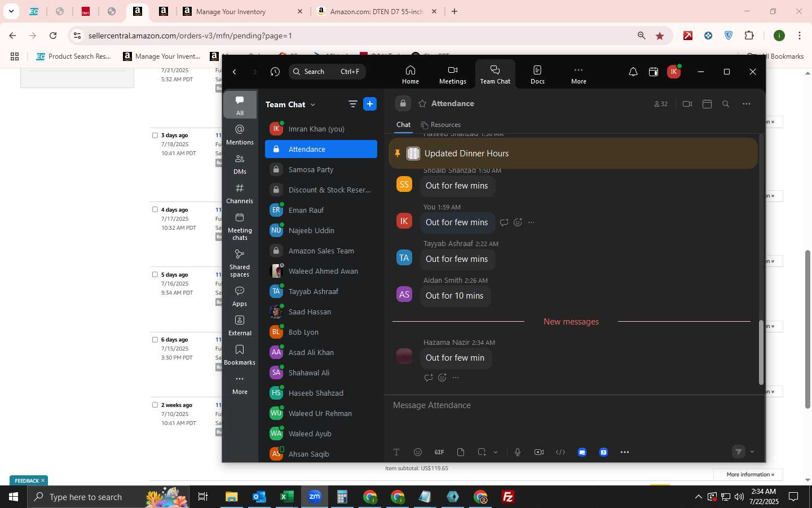
Task: Start a new chat with plus button
Action: click(x=370, y=104)
